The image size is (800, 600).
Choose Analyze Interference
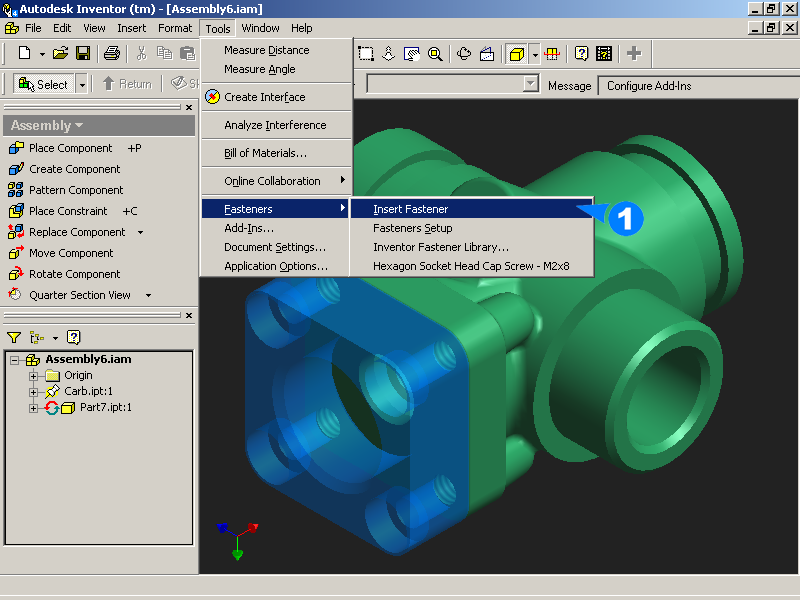coord(276,125)
